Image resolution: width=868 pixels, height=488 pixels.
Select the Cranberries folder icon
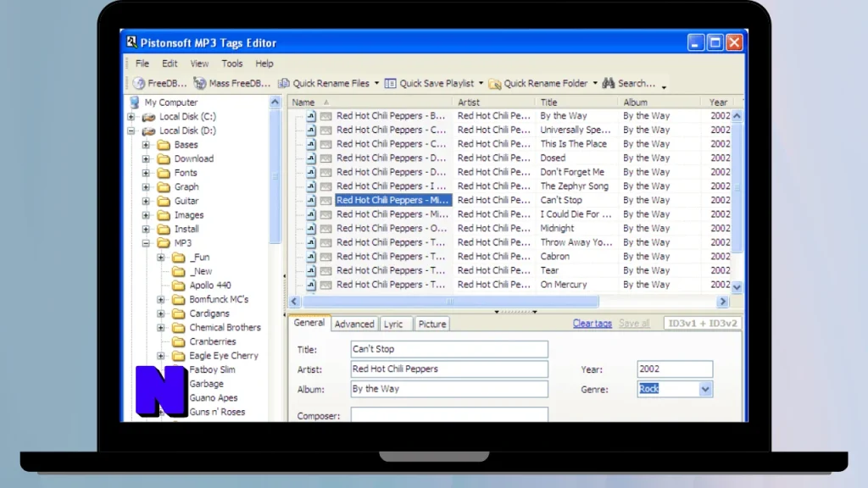tap(178, 342)
